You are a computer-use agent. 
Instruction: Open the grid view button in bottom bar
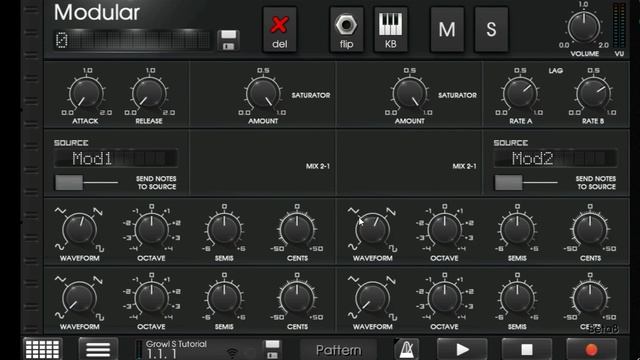coord(42,349)
